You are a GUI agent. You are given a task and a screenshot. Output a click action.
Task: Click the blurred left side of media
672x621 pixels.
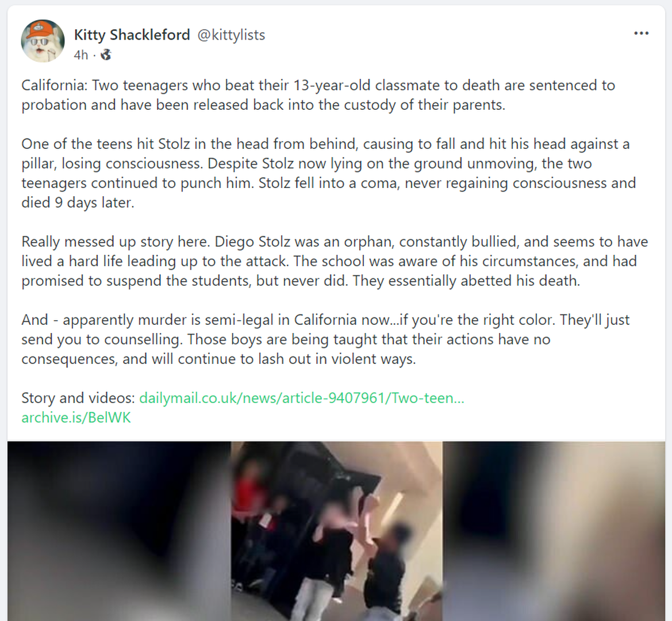[x=119, y=531]
